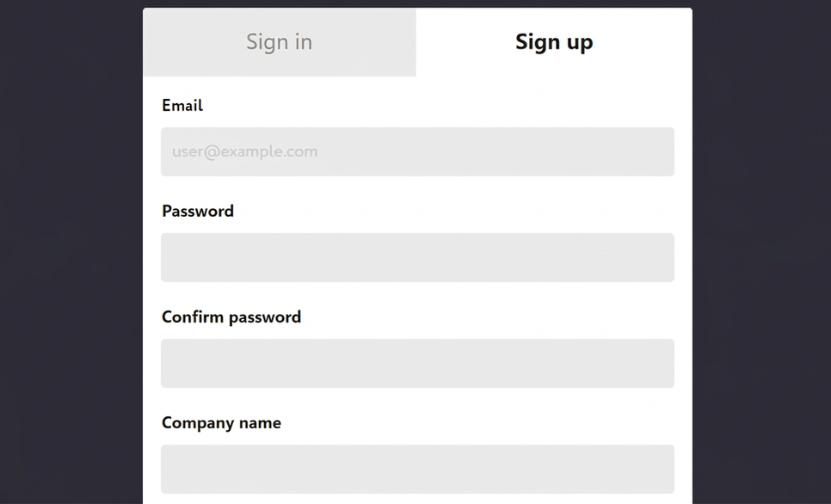
Task: Place cursor in the box under Password label
Action: click(x=417, y=257)
